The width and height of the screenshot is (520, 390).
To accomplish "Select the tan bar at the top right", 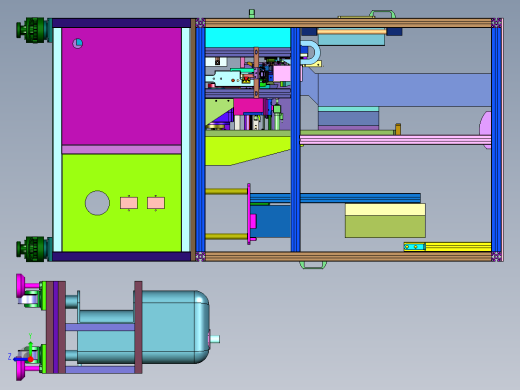I will pyautogui.click(x=352, y=32).
